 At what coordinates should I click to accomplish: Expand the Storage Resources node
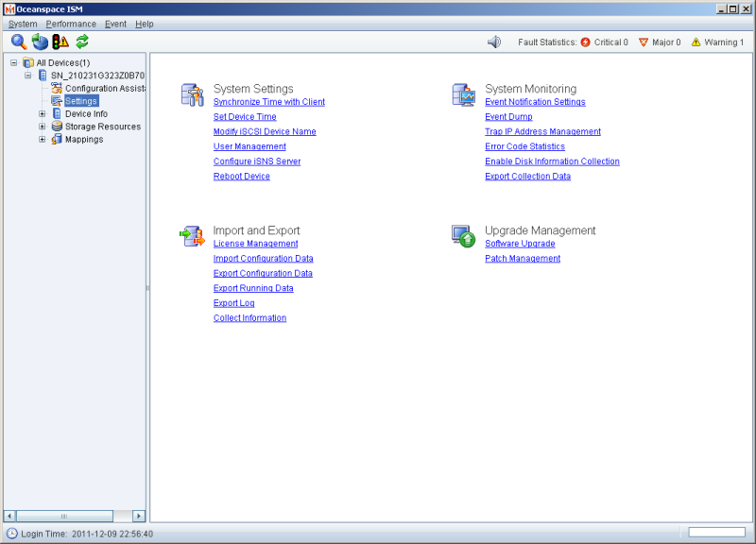[43, 127]
